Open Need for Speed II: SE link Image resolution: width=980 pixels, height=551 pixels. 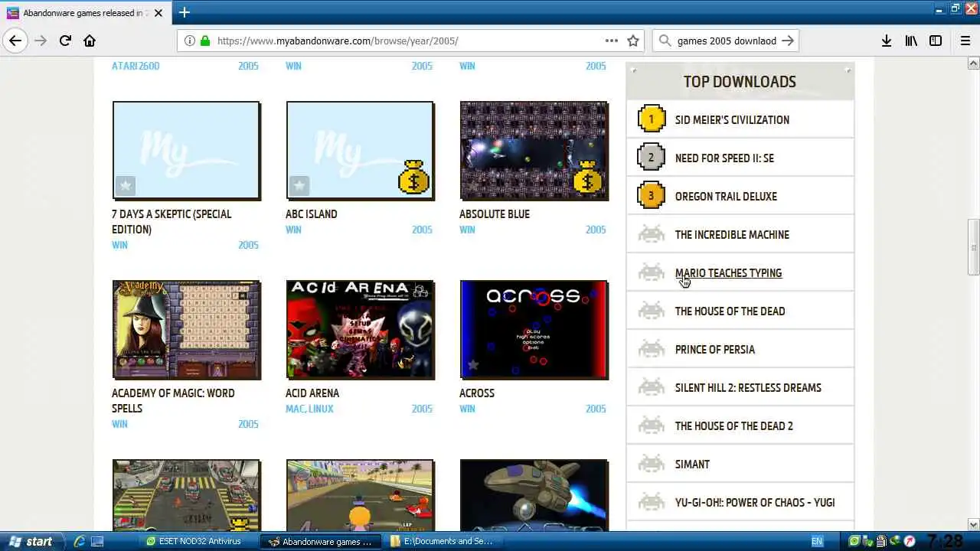coord(724,158)
